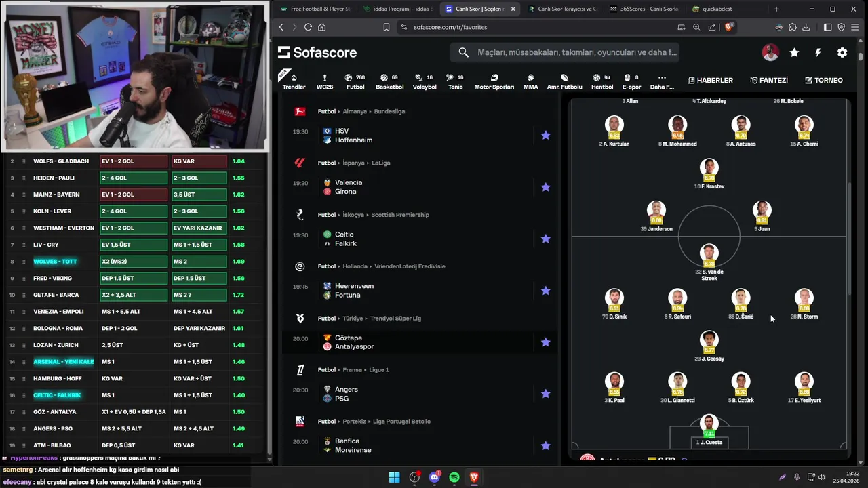Click the search box for matches and teams
This screenshot has height=488, width=868.
point(565,52)
